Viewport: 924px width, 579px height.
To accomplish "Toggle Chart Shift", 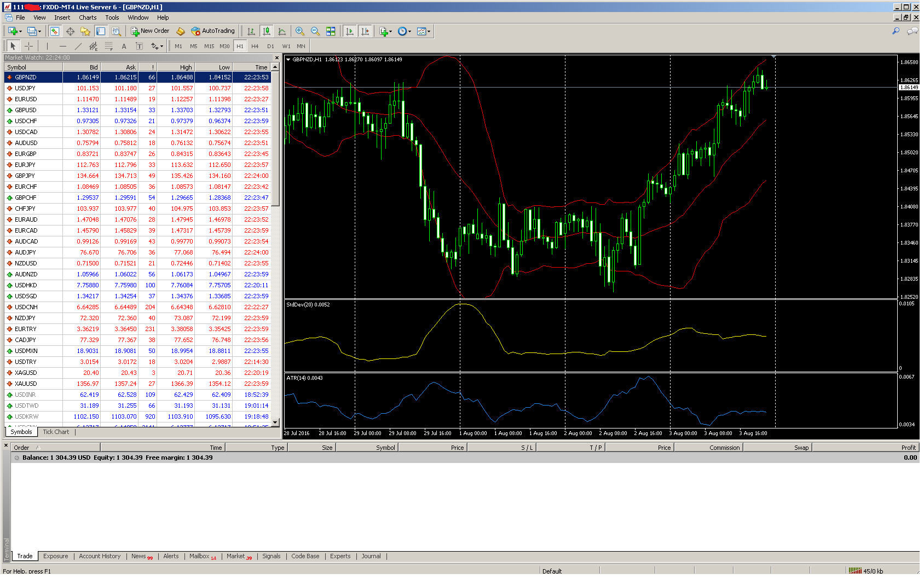I will 365,31.
